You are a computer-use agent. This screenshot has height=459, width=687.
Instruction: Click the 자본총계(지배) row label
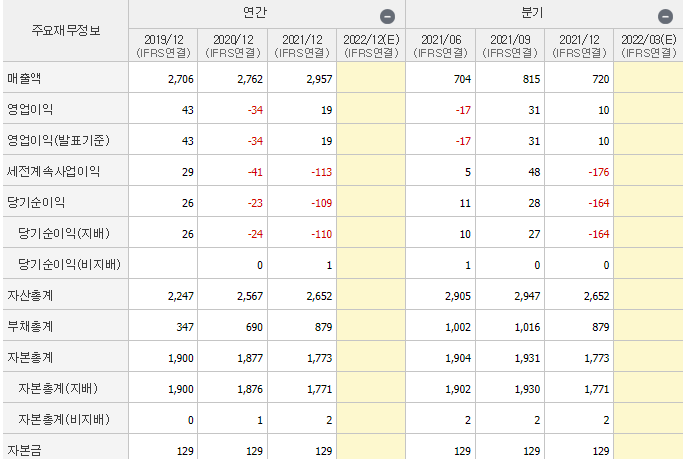[x=58, y=388]
